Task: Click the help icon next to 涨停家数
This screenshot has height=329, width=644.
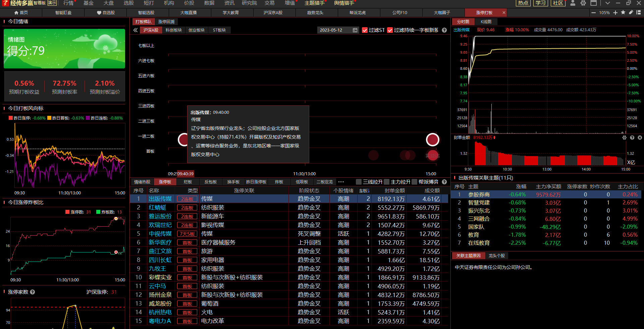Action: click(x=33, y=292)
